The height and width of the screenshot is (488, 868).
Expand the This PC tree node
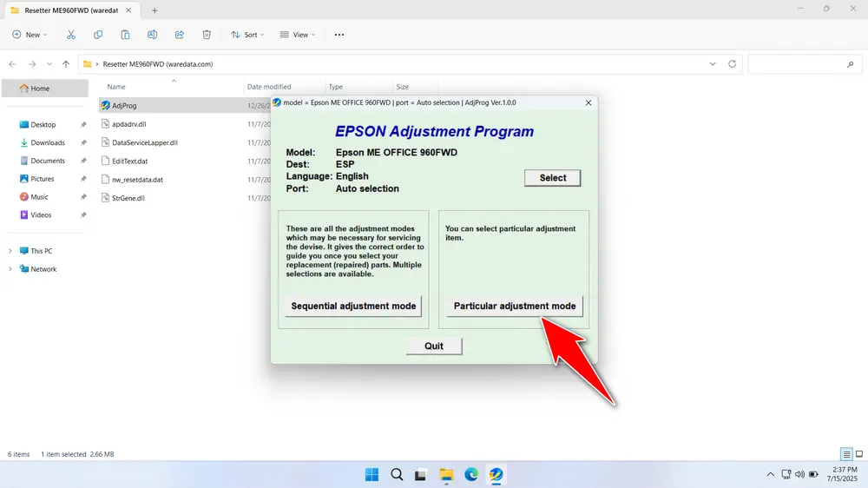click(x=10, y=251)
